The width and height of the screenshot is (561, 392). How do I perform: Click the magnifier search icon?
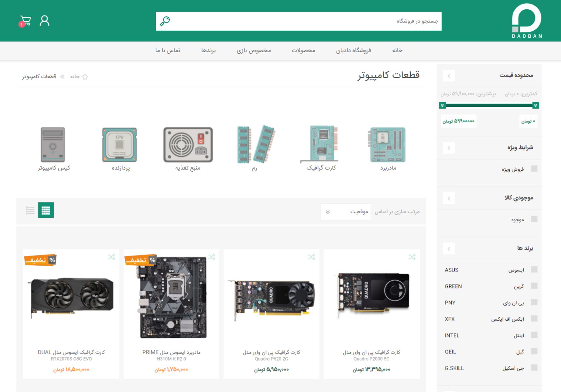click(165, 21)
